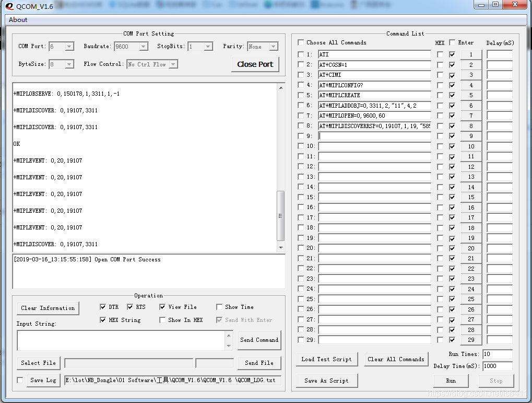Click the output log scrollbar thumb
This screenshot has width=532, height=403.
pos(280,216)
